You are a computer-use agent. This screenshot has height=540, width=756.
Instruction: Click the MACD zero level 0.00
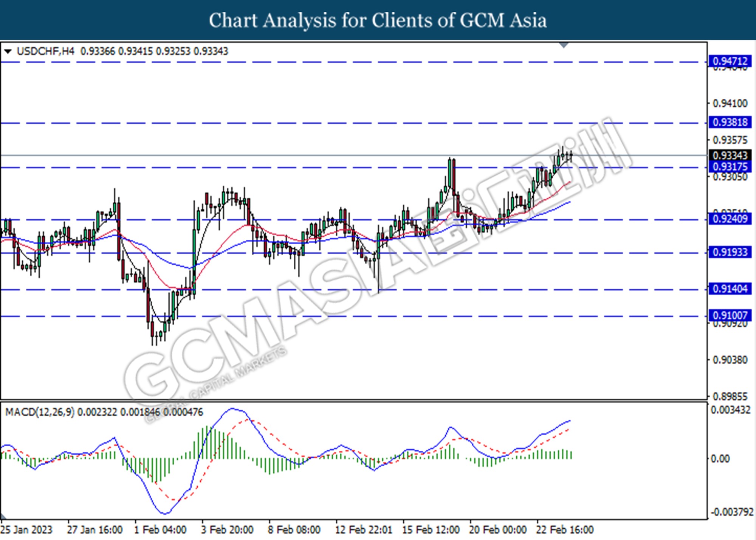click(720, 459)
